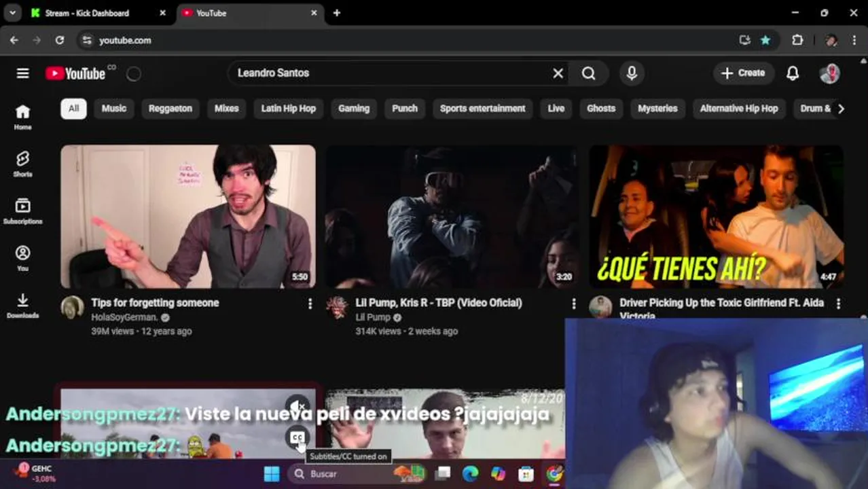Filter by the Gaming chip

pos(354,109)
